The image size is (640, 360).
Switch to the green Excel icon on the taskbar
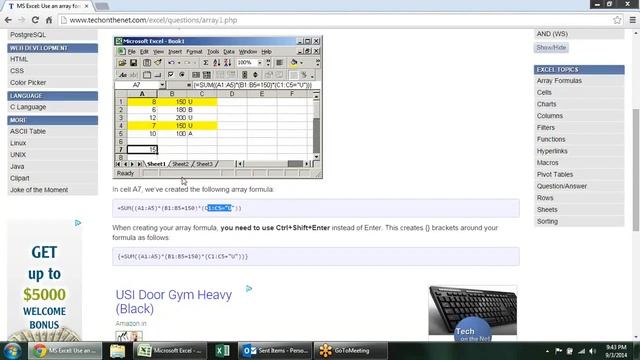(x=222, y=351)
